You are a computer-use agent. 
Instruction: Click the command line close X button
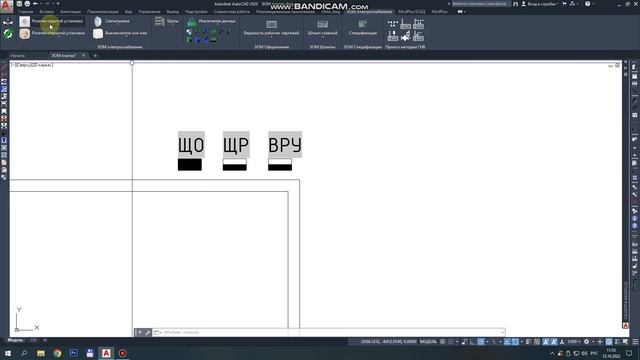click(x=140, y=333)
